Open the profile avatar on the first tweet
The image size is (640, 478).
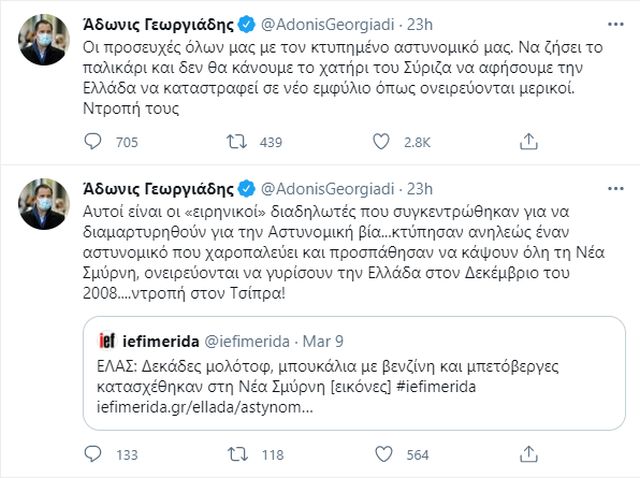[x=44, y=38]
